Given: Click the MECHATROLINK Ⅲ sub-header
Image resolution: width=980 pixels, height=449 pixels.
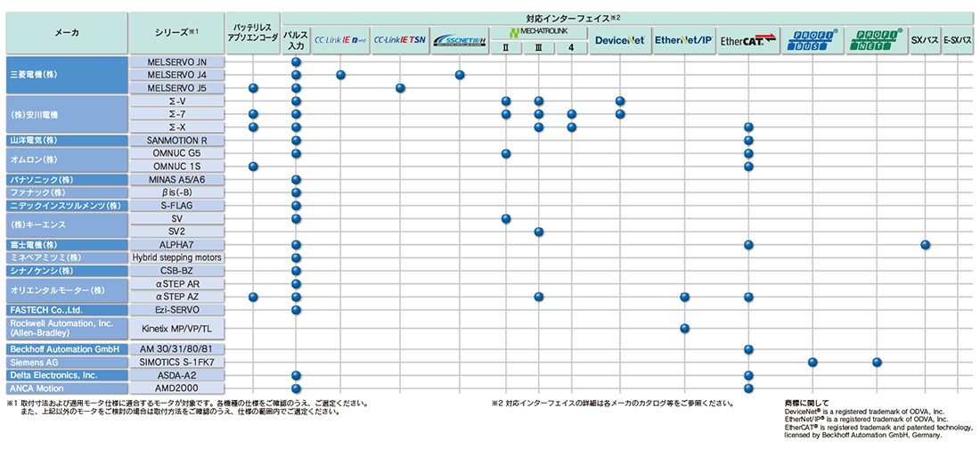Looking at the screenshot, I should [539, 47].
